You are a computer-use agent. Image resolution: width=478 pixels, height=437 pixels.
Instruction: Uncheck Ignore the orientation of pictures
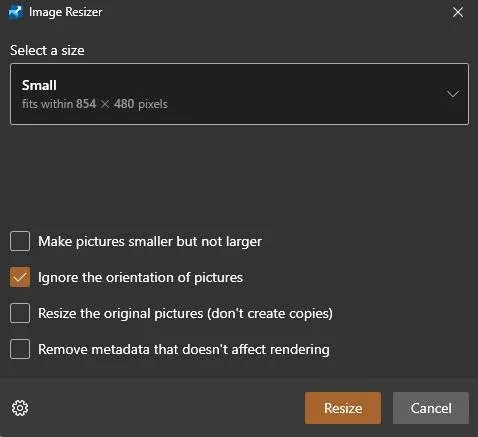tap(20, 277)
